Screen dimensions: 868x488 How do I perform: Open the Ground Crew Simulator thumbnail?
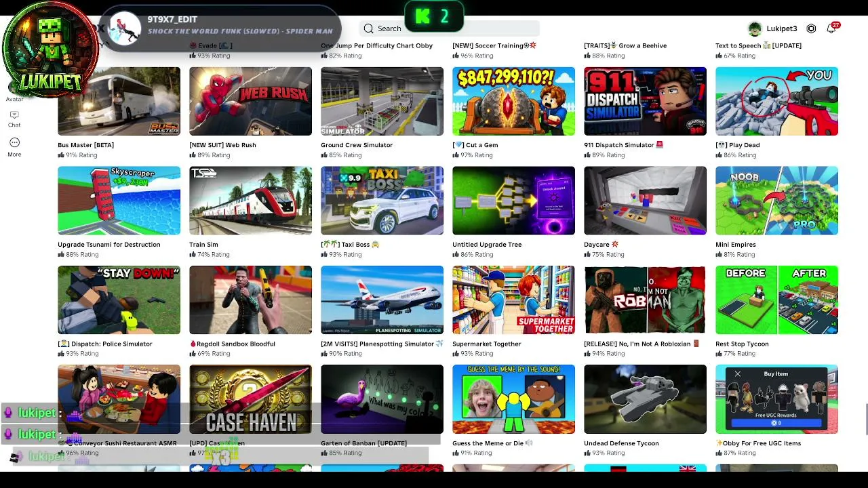[x=382, y=101]
